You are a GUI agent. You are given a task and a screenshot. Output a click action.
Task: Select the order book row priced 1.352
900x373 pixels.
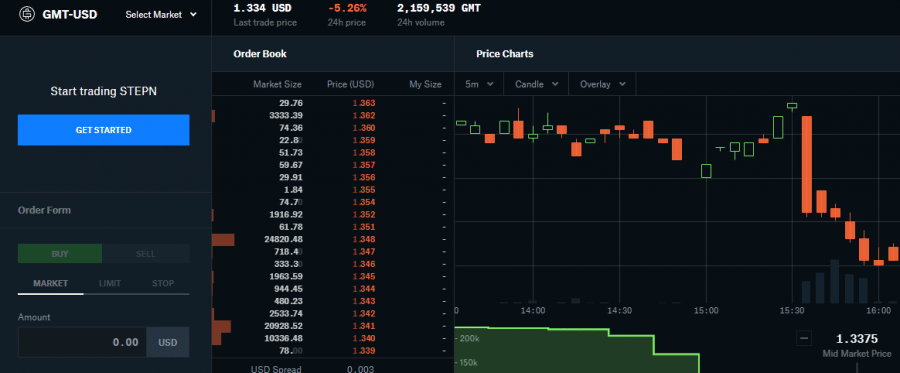point(333,215)
